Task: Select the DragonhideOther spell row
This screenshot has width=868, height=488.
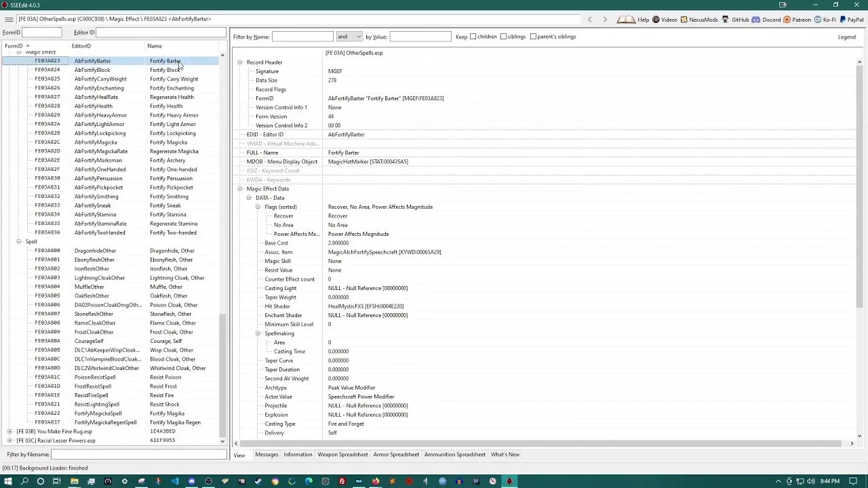Action: tap(111, 251)
